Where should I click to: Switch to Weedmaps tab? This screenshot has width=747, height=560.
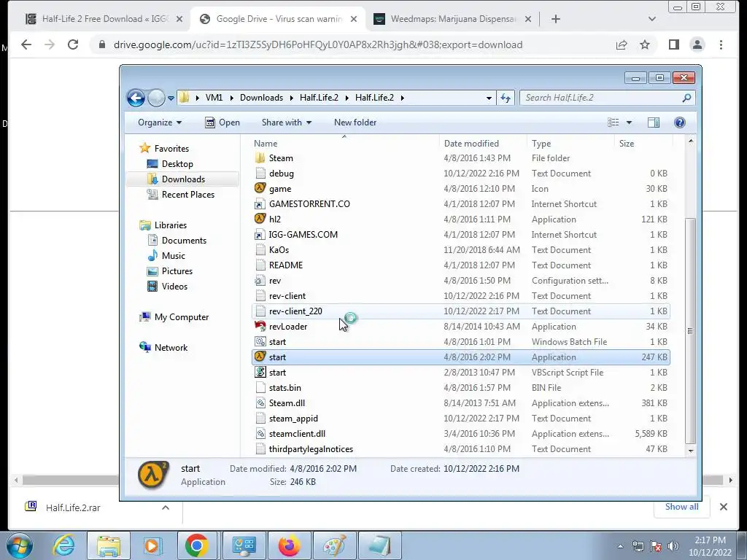452,19
